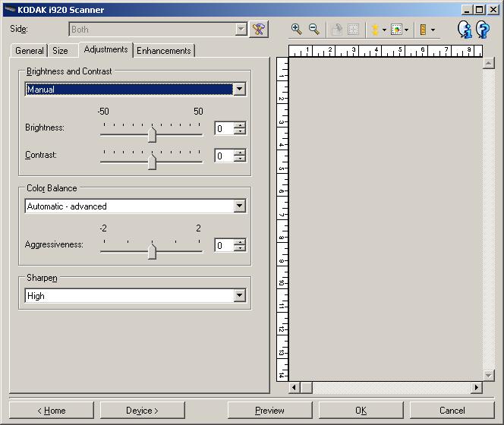Click the < Home button
Image resolution: width=504 pixels, height=425 pixels.
52,411
